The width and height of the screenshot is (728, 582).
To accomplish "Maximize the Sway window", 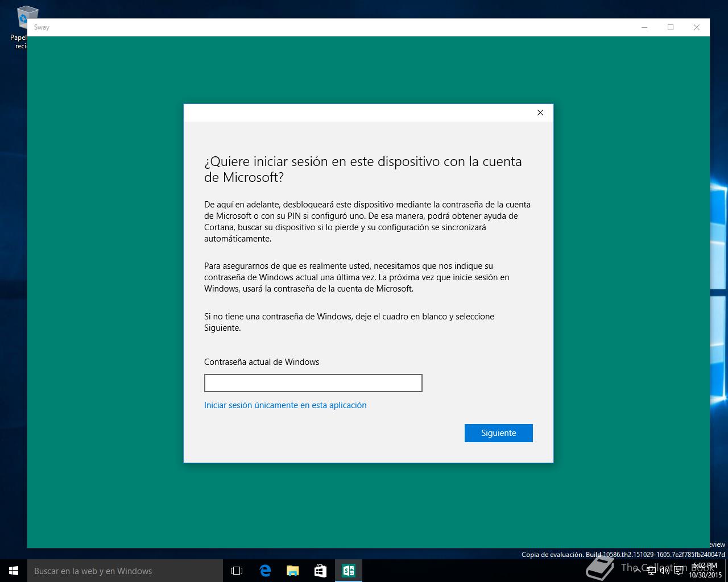I will coord(671,27).
